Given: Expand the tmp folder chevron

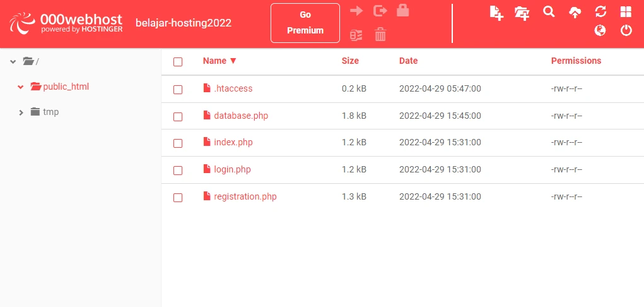Looking at the screenshot, I should pyautogui.click(x=21, y=112).
